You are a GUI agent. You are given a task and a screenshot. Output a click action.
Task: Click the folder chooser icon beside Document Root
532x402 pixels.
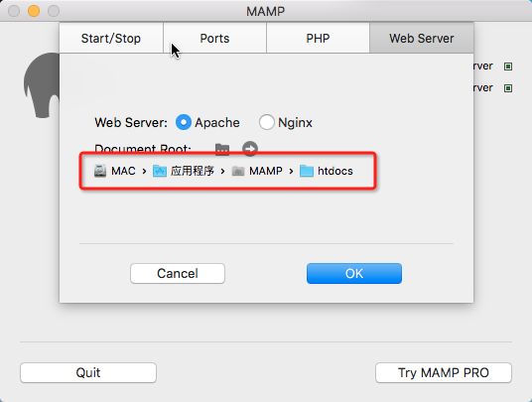point(222,149)
